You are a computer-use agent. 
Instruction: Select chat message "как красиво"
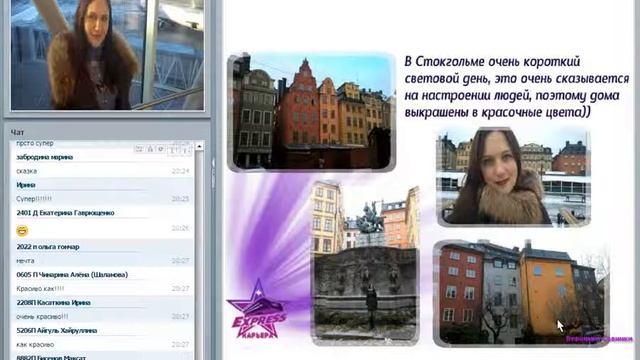tap(35, 344)
